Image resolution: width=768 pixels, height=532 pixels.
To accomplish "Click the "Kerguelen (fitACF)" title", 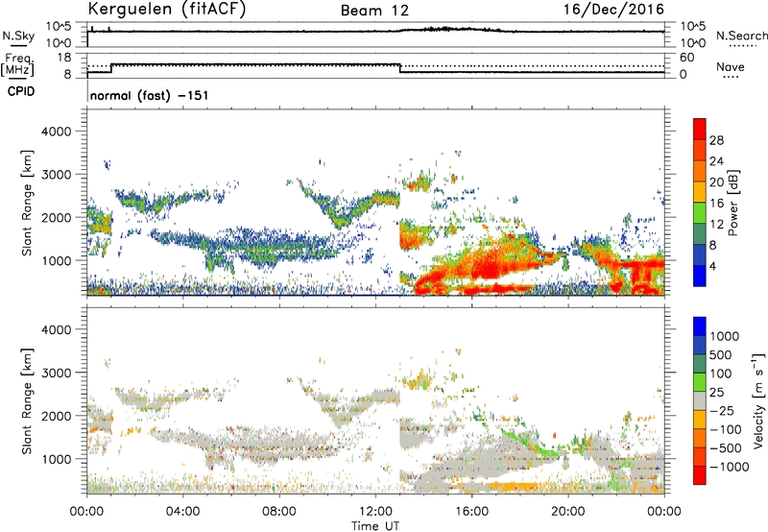I will pyautogui.click(x=166, y=10).
